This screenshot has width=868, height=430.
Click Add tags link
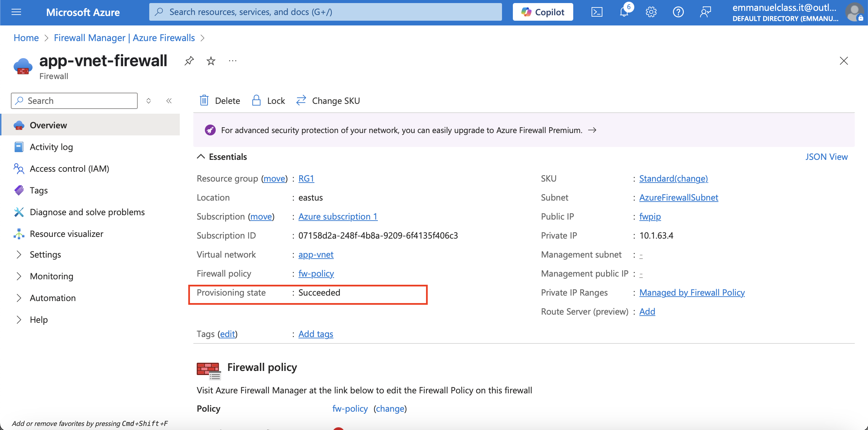click(316, 334)
